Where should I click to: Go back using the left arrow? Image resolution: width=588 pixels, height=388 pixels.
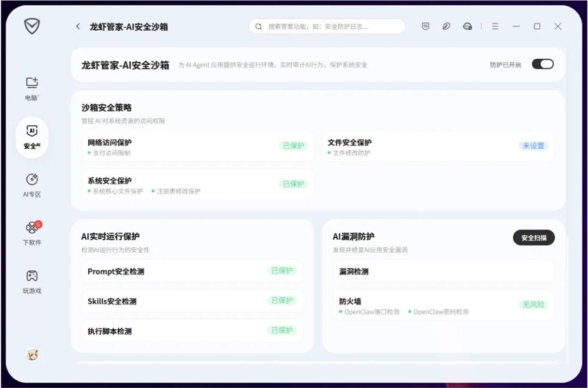pos(77,26)
